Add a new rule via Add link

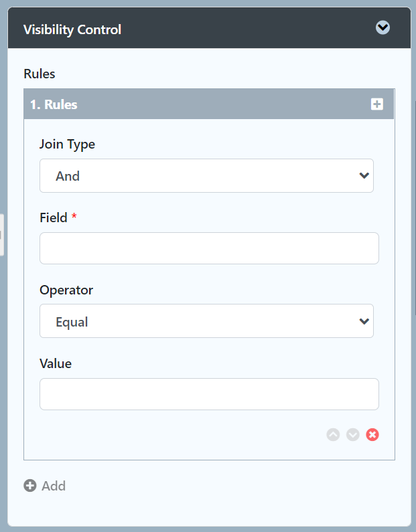tap(54, 486)
